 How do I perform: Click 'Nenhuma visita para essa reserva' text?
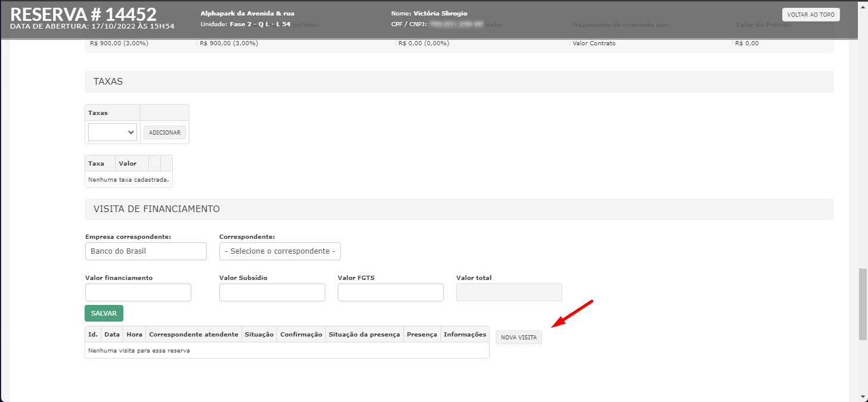pyautogui.click(x=139, y=351)
